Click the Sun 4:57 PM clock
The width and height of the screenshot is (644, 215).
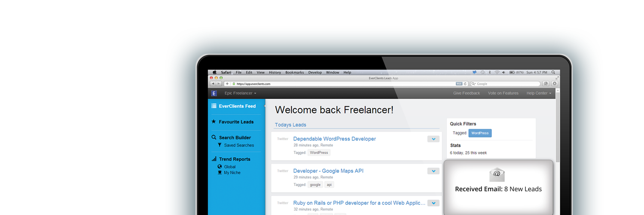(537, 72)
